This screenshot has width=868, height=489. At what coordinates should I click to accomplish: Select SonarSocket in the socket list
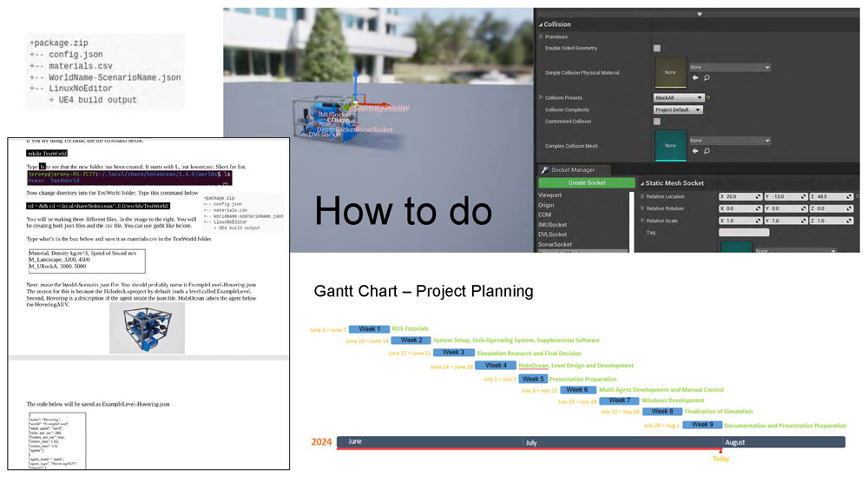[x=556, y=244]
